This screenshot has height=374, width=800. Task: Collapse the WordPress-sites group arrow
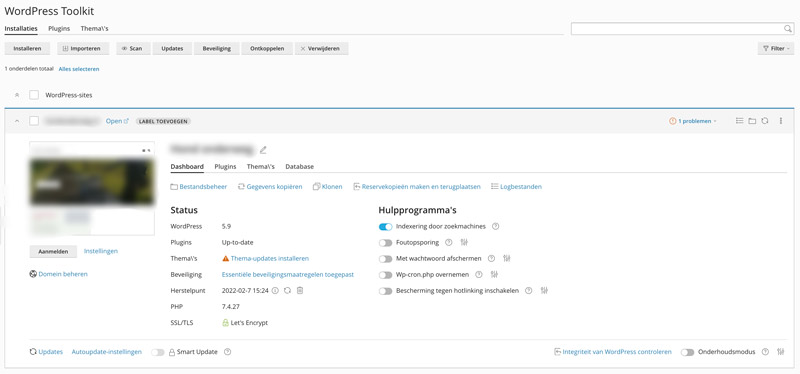[17, 95]
